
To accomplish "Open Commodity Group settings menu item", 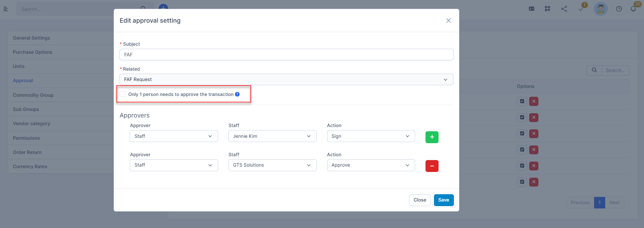I will [x=33, y=95].
